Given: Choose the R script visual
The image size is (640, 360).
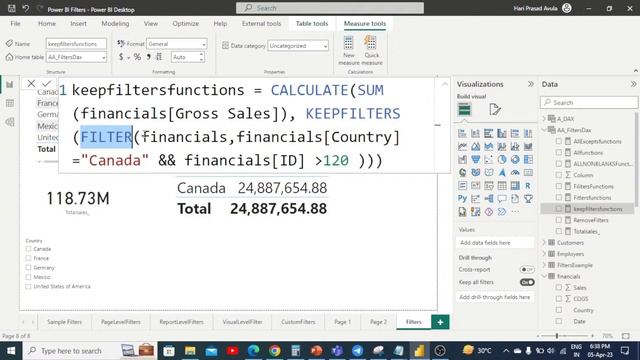Looking at the screenshot, I should coord(528,186).
